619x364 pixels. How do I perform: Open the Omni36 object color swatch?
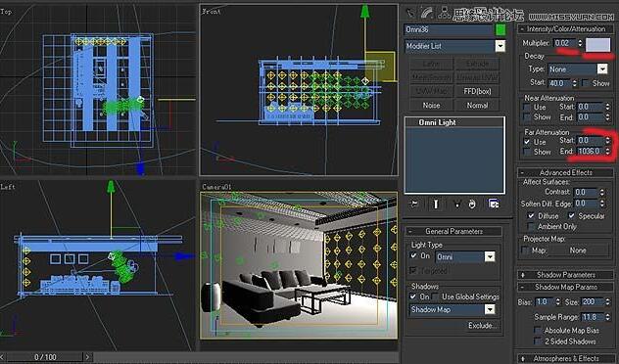500,29
